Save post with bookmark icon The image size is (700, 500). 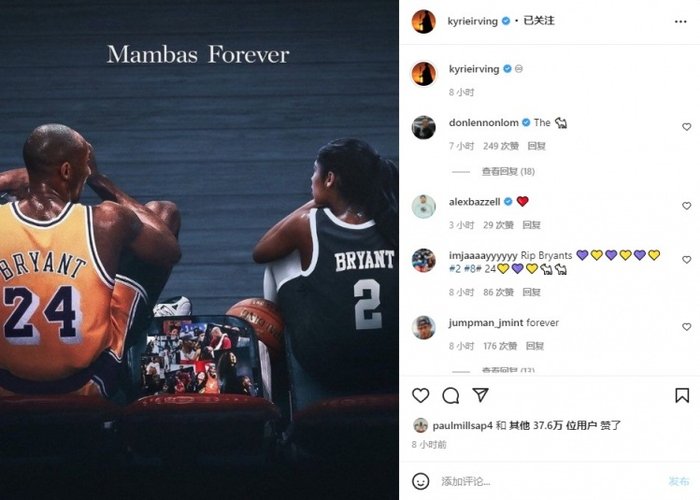pos(682,395)
